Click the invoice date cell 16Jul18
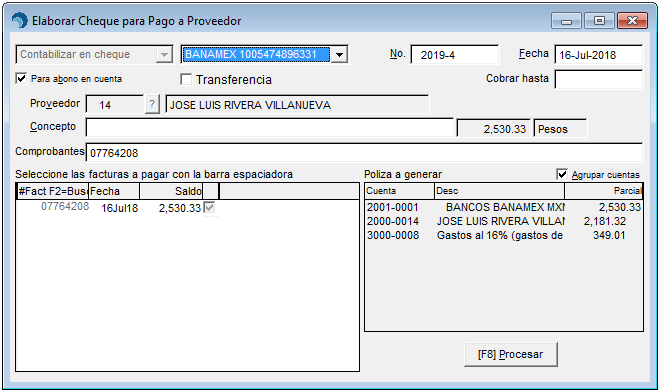The height and width of the screenshot is (390, 658). [120, 208]
